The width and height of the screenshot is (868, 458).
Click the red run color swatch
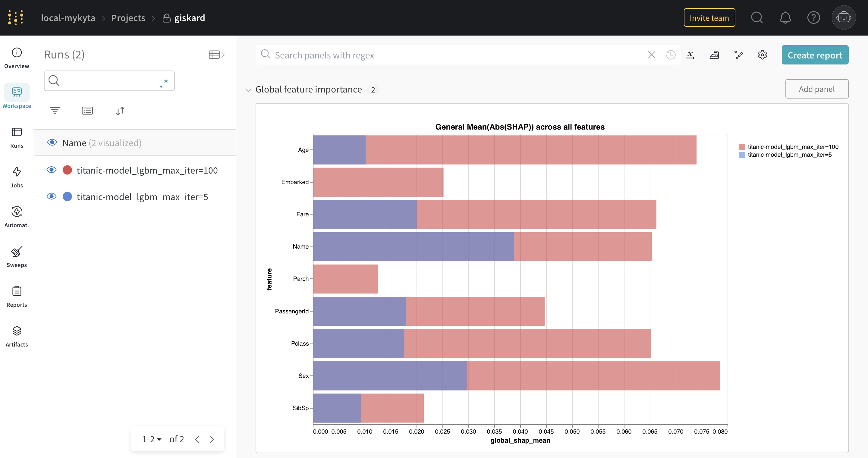[68, 170]
